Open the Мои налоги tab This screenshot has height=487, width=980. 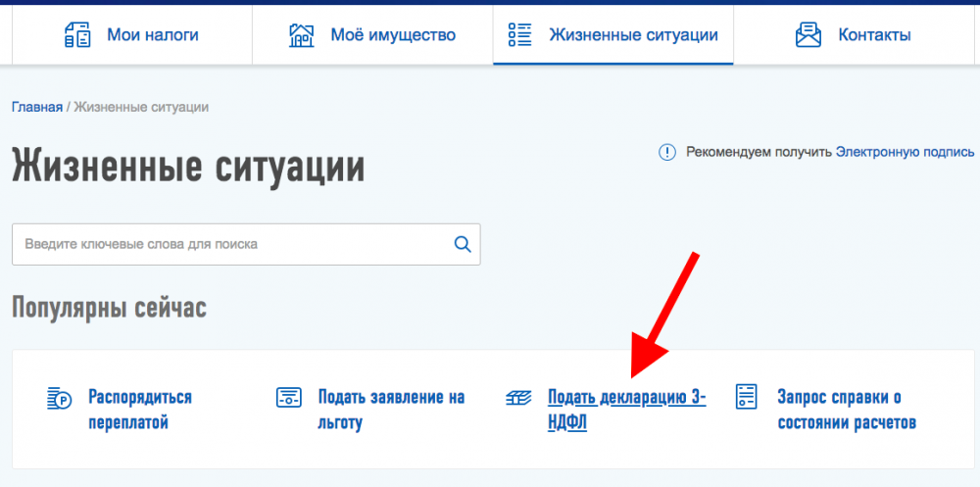pos(132,34)
